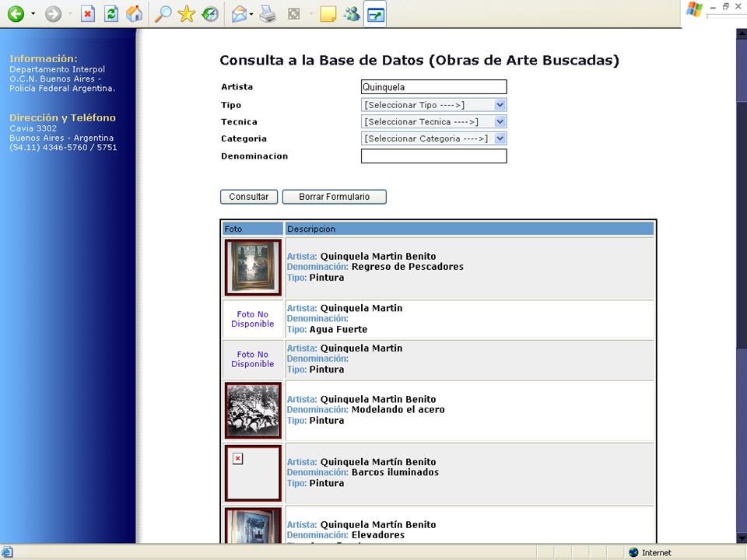This screenshot has height=560, width=747.
Task: Open the Seleccionar Tipo dropdown
Action: (433, 105)
